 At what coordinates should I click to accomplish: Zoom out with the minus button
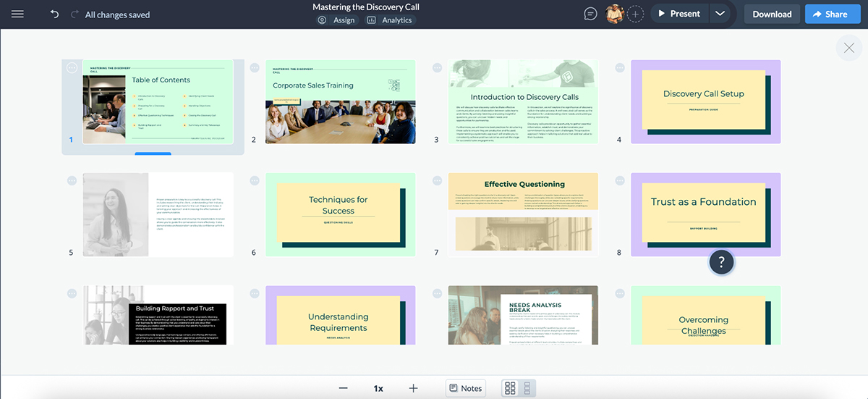tap(343, 388)
